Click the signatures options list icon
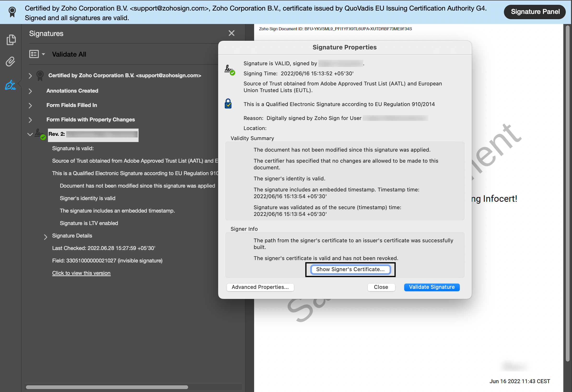This screenshot has width=572, height=392. click(x=34, y=54)
